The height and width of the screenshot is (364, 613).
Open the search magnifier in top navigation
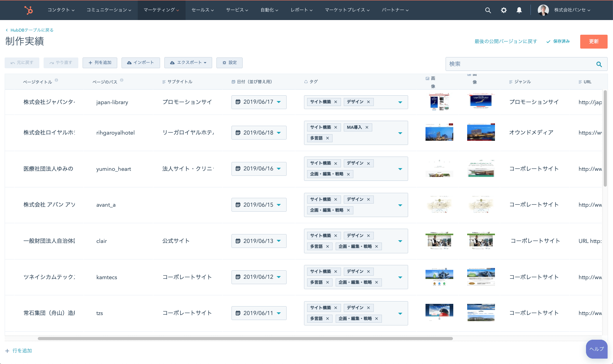[488, 10]
